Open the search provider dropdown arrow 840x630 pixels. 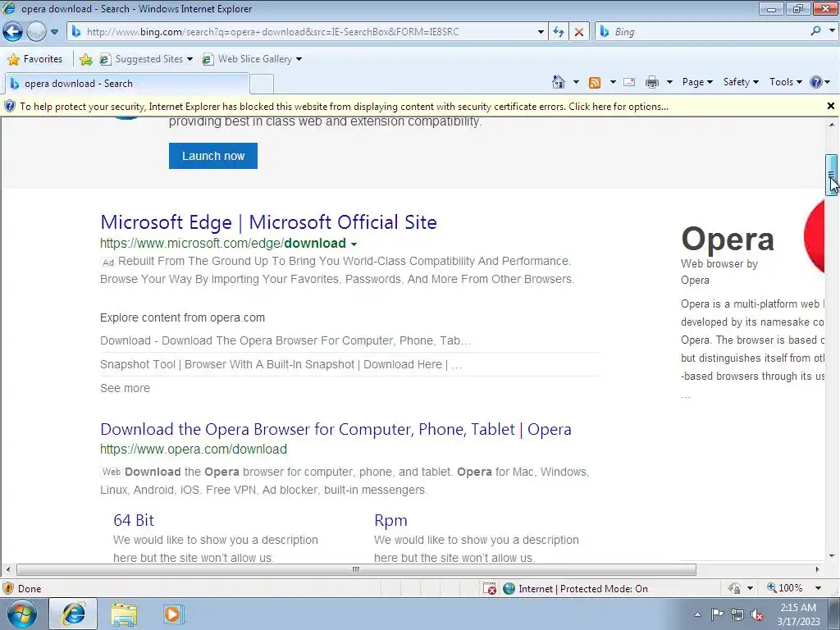[x=832, y=31]
